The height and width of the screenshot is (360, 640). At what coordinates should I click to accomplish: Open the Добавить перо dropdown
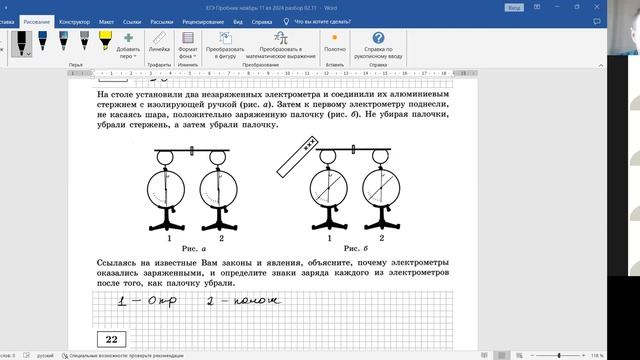click(128, 46)
